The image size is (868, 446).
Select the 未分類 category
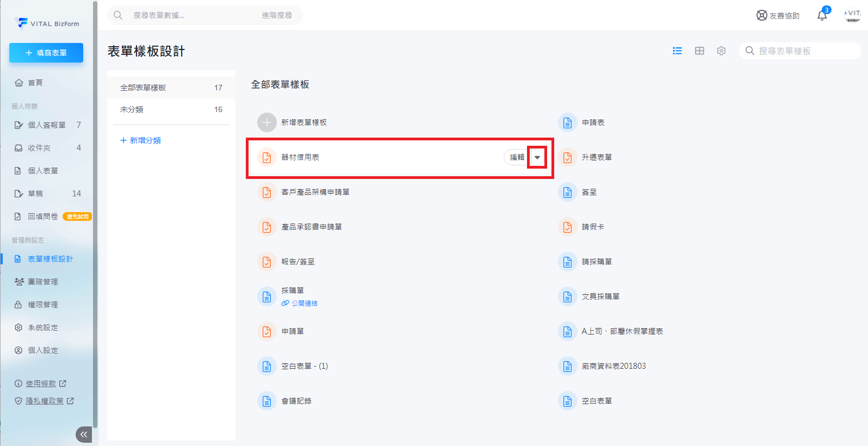tap(132, 109)
